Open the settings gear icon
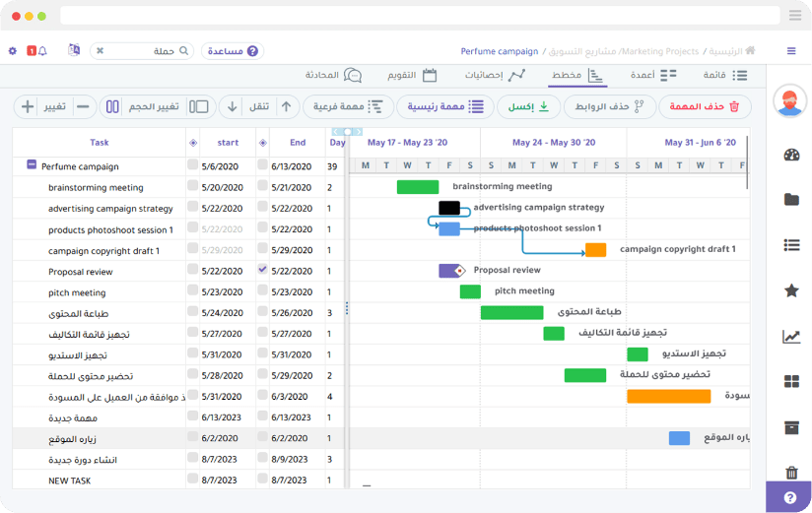This screenshot has height=513, width=812. click(x=13, y=51)
